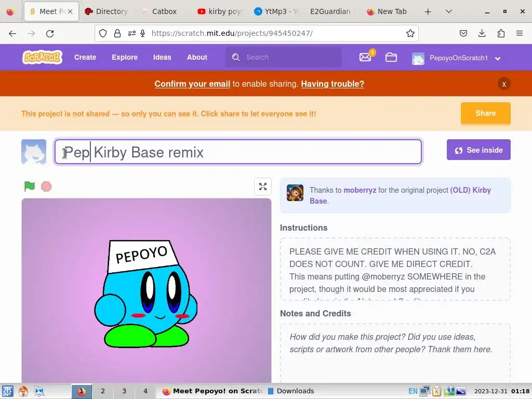Click the project title input field

(238, 152)
